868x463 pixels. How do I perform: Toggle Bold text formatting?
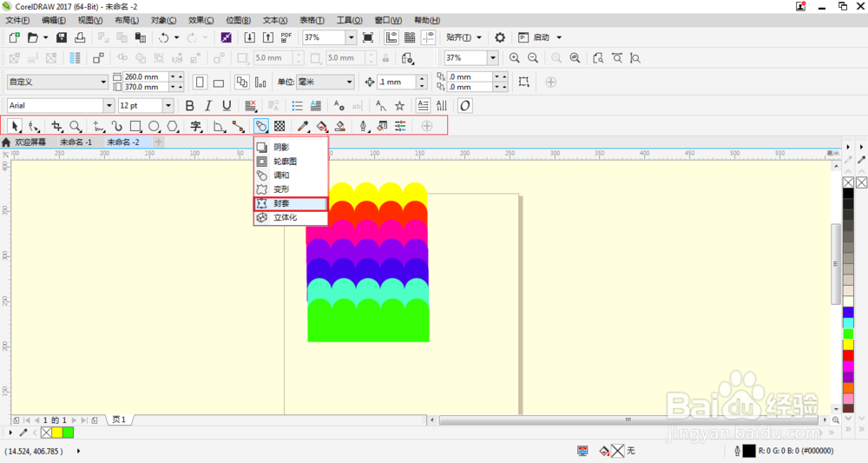point(190,105)
